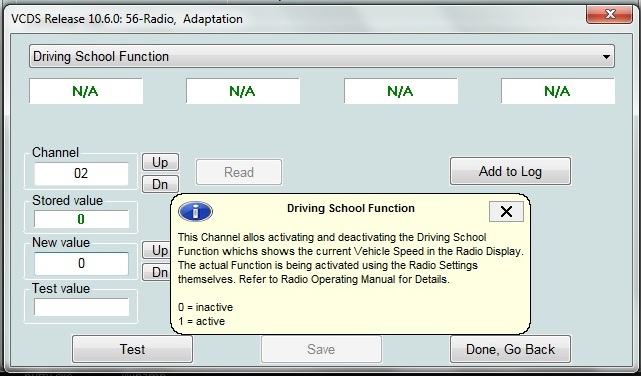The width and height of the screenshot is (641, 376).
Task: Click the Channel input field showing 02
Action: pos(81,174)
